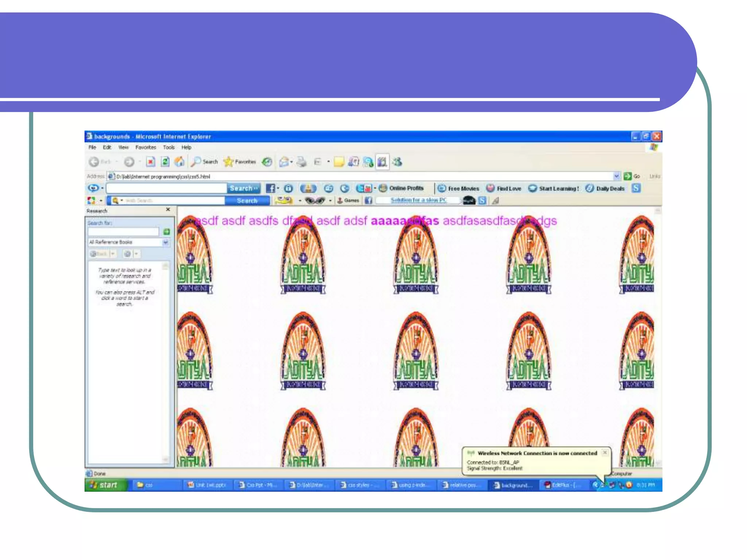Open the Favorites menu

point(146,147)
